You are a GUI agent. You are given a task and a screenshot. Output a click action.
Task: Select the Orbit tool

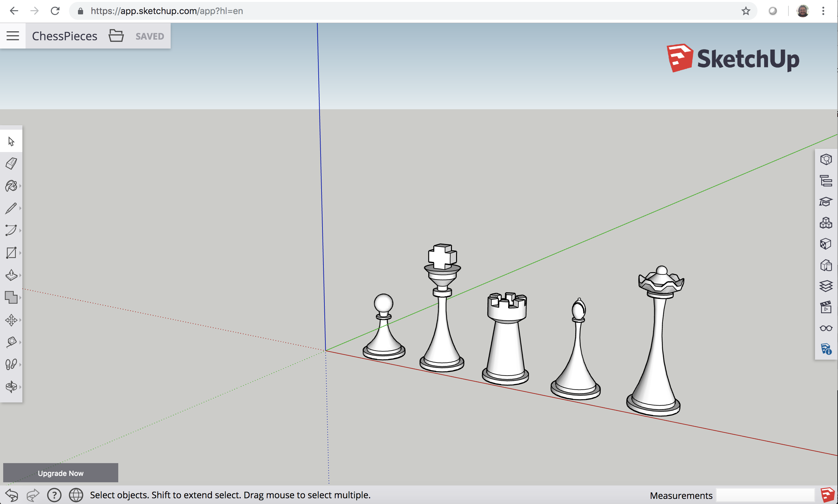11,386
